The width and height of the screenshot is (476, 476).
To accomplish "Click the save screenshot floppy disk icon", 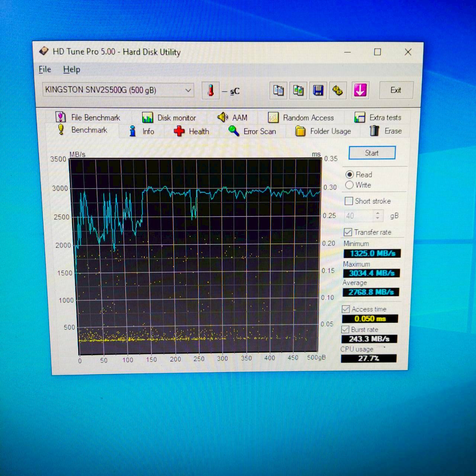I will click(318, 90).
